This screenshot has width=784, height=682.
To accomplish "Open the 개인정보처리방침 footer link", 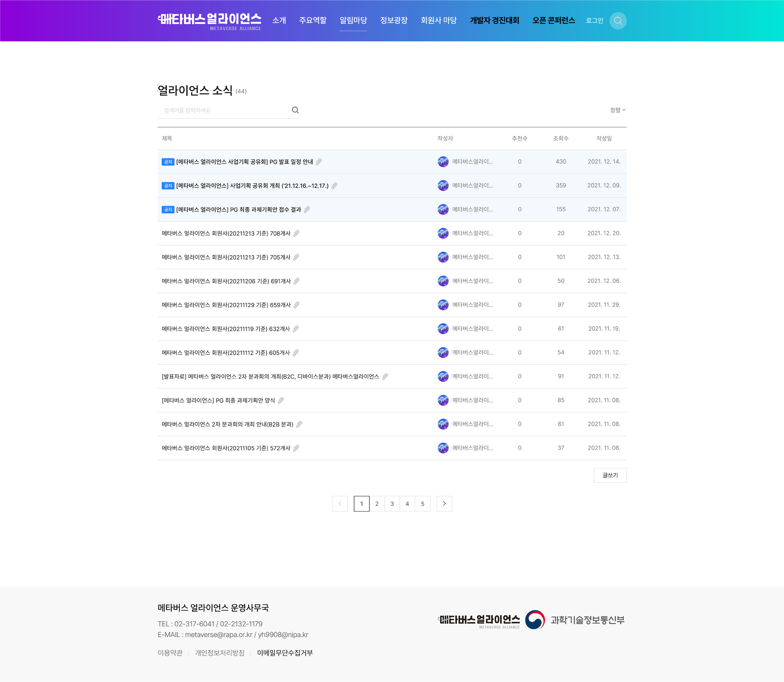I will click(219, 653).
